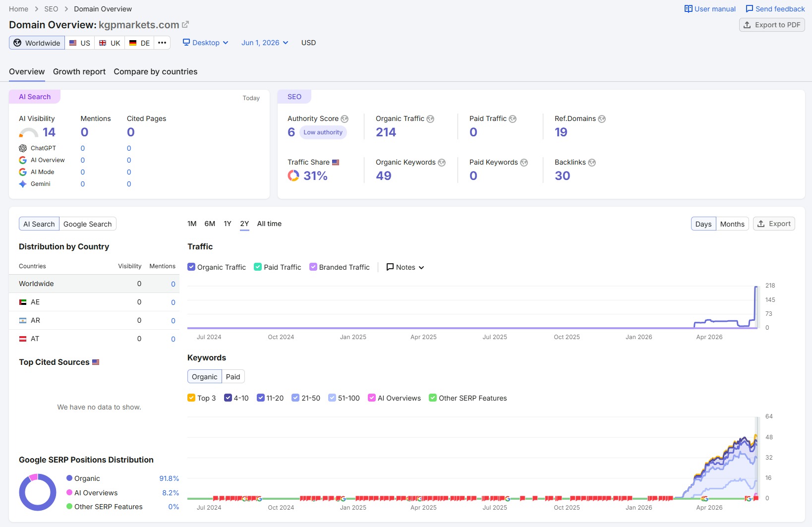Toggle the 51-100 positions checkbox

(x=332, y=398)
